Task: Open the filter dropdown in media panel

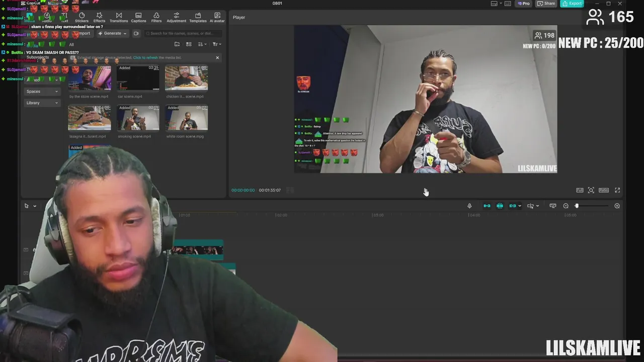Action: [x=216, y=44]
